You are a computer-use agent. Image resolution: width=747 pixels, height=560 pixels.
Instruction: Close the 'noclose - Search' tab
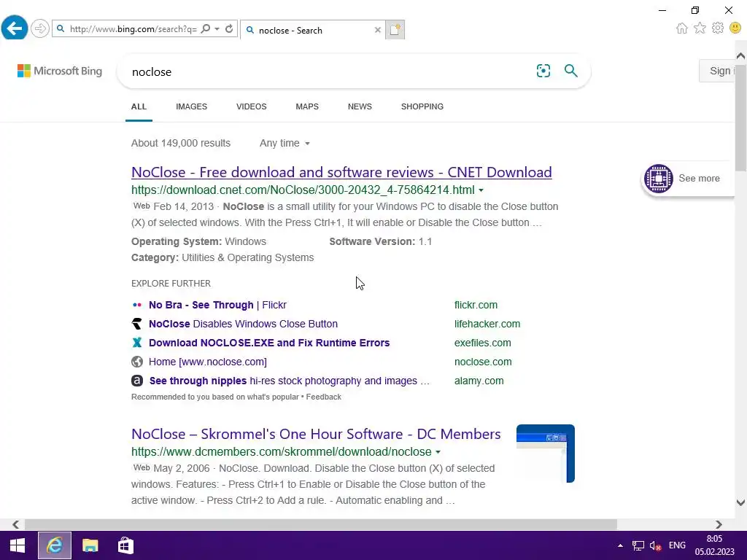tap(378, 30)
